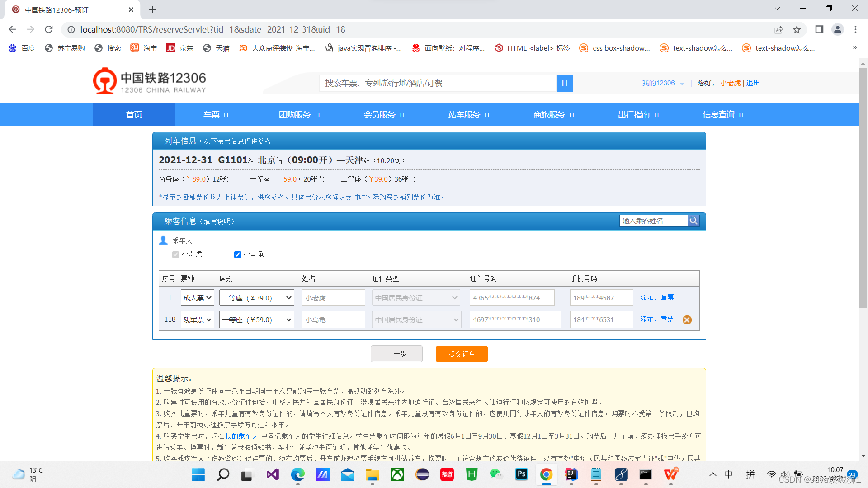Click the 提交订单 submit order button
Viewport: 868px width, 488px height.
(x=462, y=354)
